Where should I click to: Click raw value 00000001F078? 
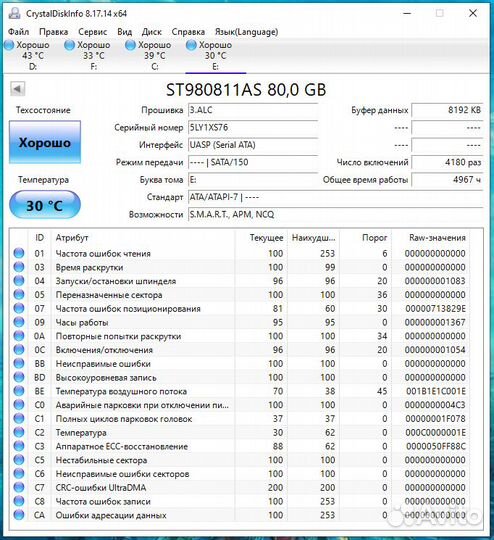(x=435, y=419)
